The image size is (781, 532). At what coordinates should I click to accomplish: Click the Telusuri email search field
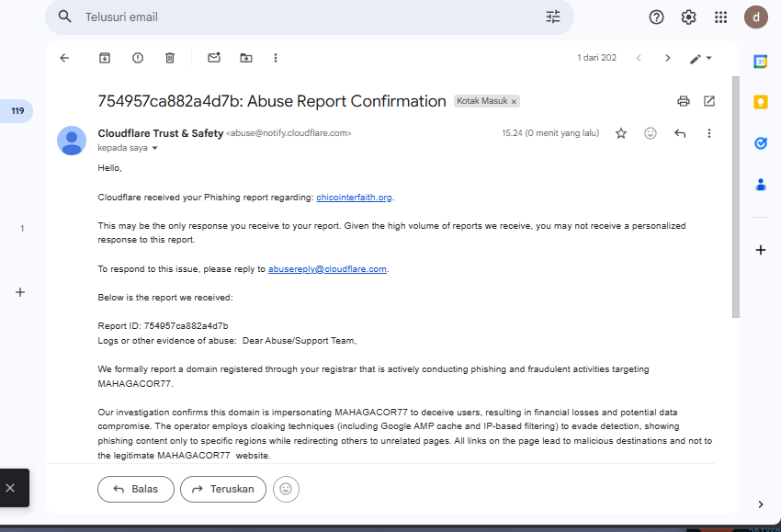point(309,17)
